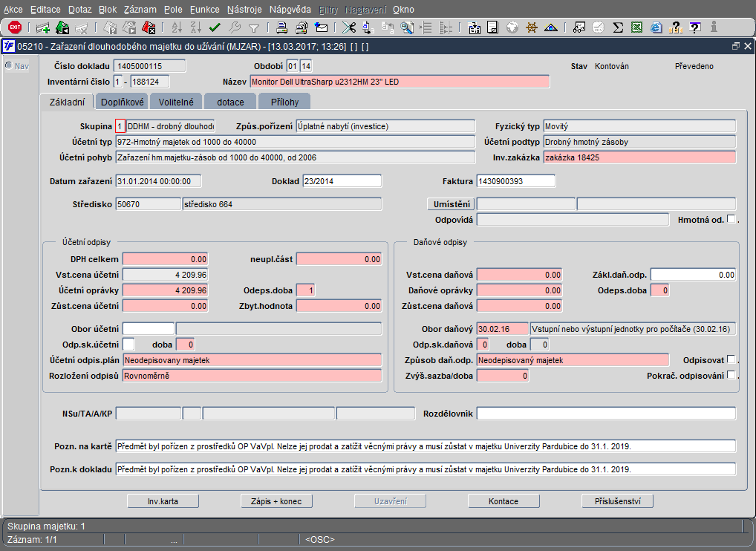Click the Sigma sum toolbar icon
Screen dimensions: 756x551
click(x=618, y=28)
